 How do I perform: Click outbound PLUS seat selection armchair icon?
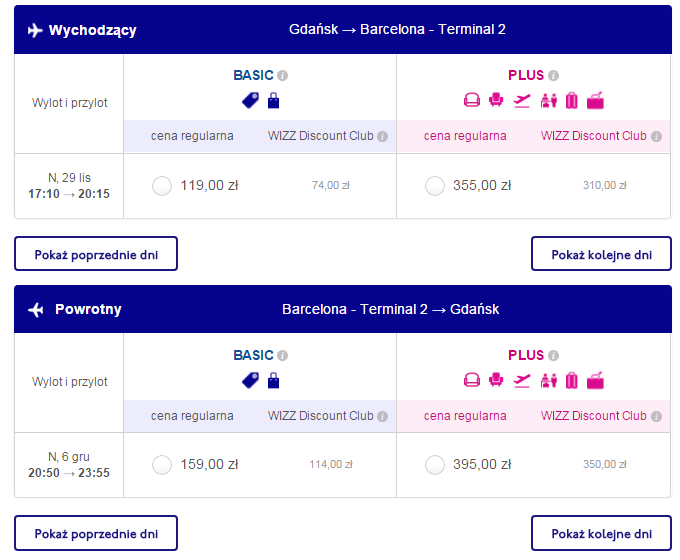click(496, 100)
